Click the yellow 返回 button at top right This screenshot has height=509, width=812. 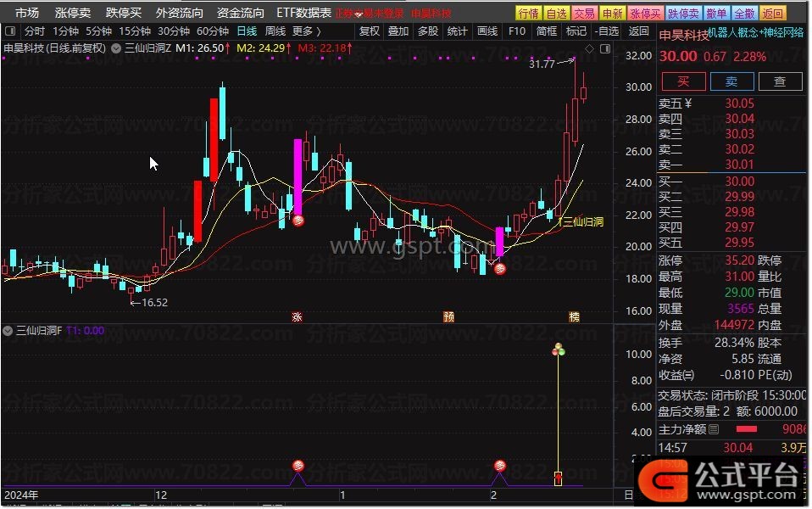pos(773,13)
